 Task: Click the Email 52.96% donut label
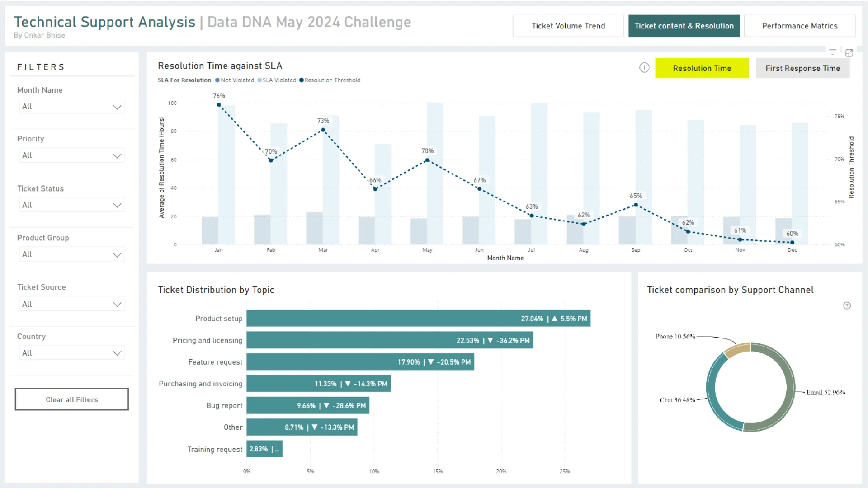tap(826, 392)
